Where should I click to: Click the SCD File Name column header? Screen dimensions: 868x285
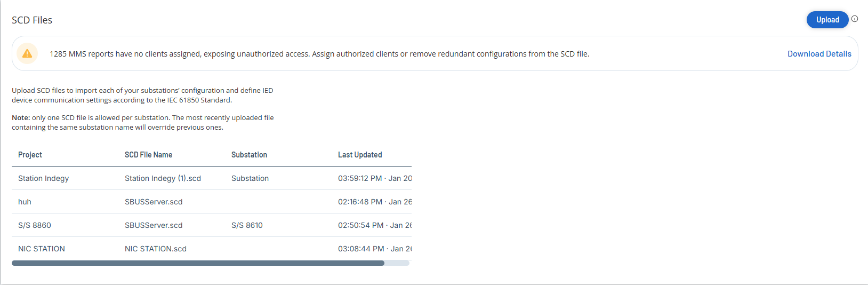coord(148,155)
